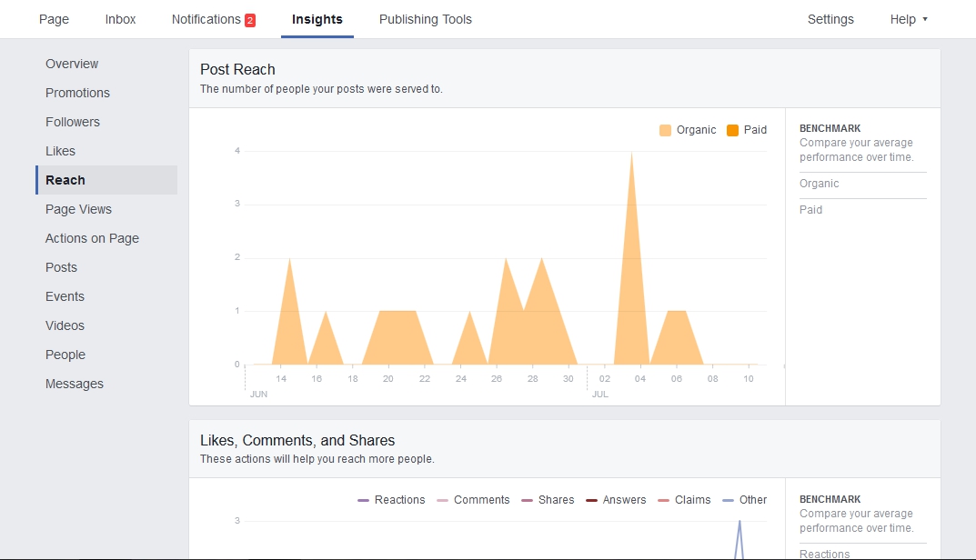Click the 28 June date on the axis
The height and width of the screenshot is (560, 976).
point(533,378)
